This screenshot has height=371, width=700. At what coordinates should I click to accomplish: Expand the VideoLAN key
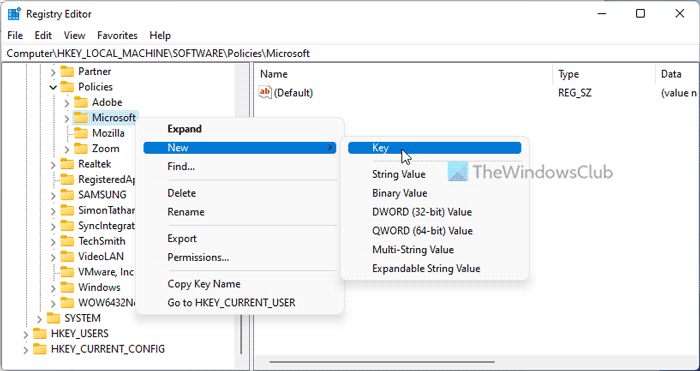point(53,257)
